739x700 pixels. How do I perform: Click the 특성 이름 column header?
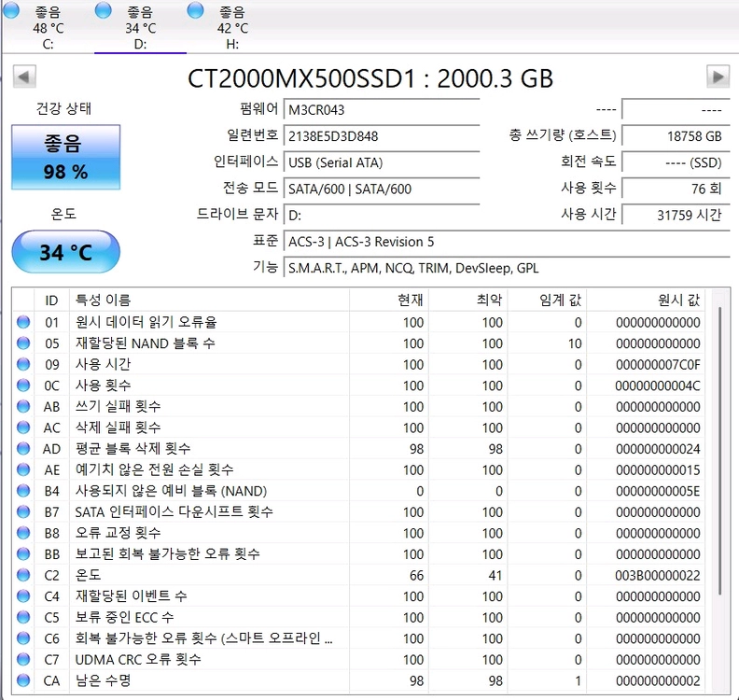[209, 300]
